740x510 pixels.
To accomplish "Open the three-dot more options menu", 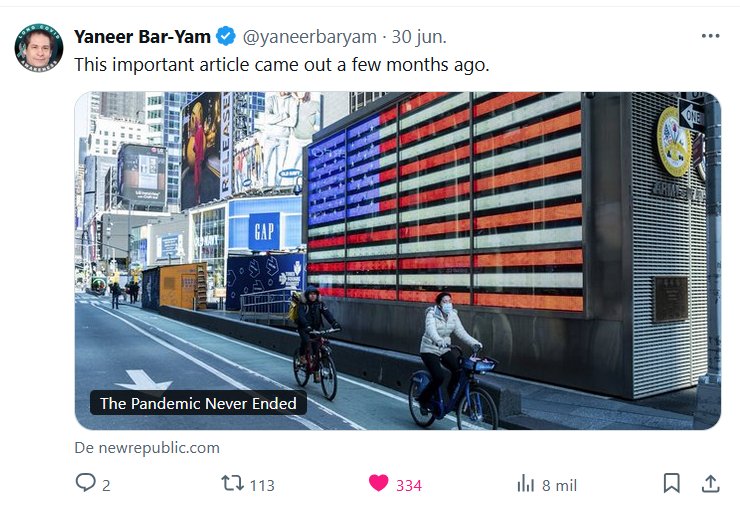I will click(710, 36).
